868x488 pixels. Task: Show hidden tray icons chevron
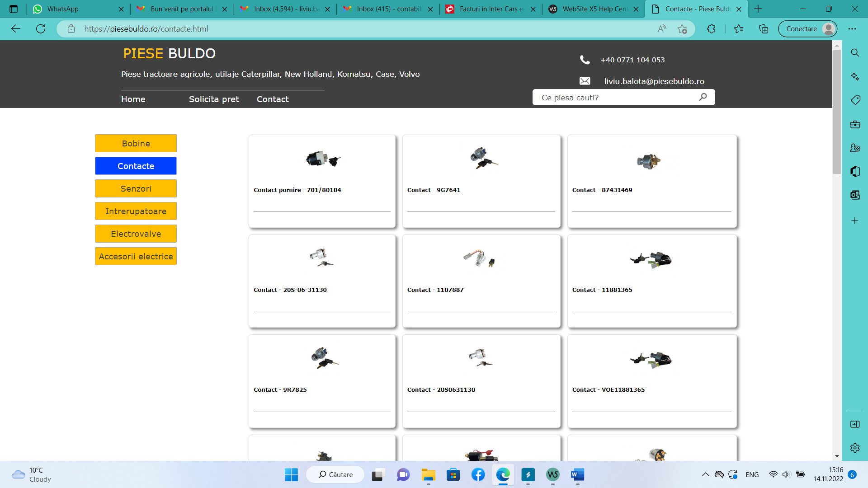(705, 474)
